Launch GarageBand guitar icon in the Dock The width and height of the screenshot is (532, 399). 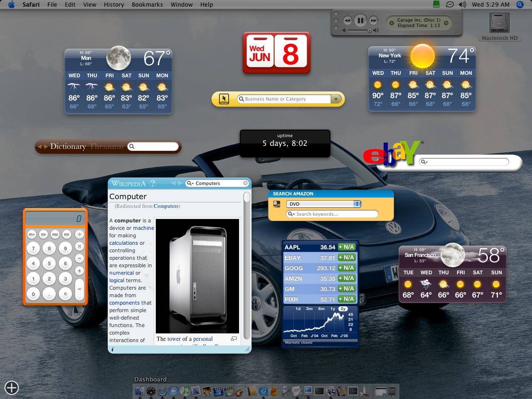[240, 391]
